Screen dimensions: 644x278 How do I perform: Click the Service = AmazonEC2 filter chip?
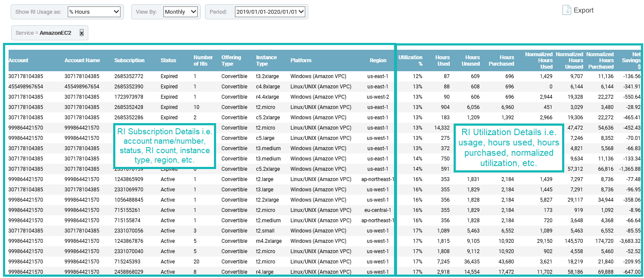(43, 33)
